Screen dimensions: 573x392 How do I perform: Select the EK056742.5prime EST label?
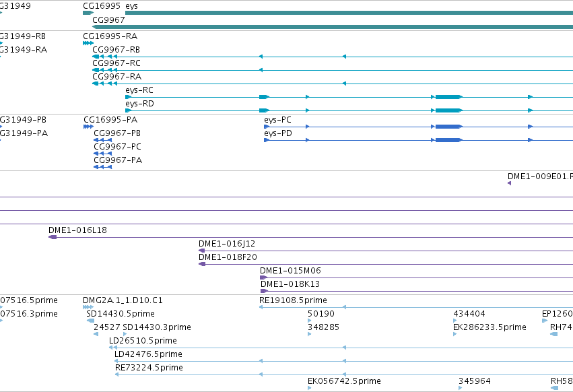pyautogui.click(x=344, y=381)
